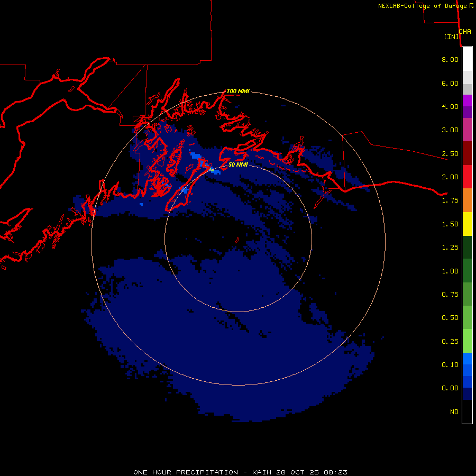This screenshot has height=476, width=476.
Task: Click the 50 NMI range ring label
Action: [x=238, y=164]
